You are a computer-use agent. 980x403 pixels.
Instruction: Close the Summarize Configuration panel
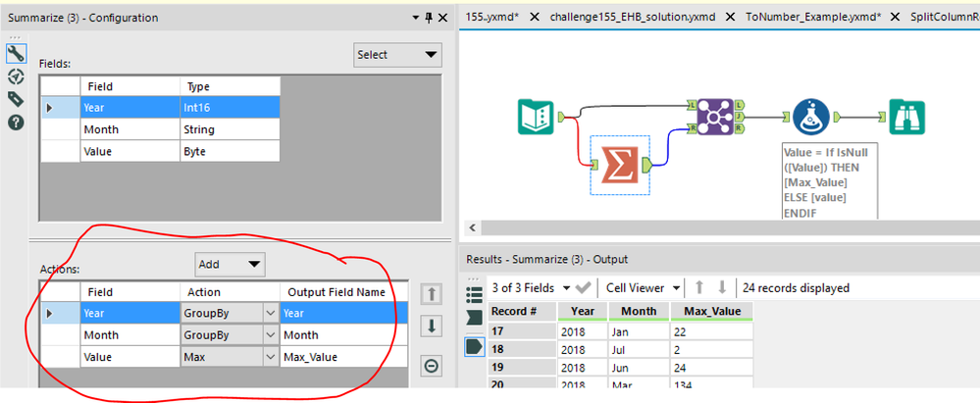[x=442, y=18]
